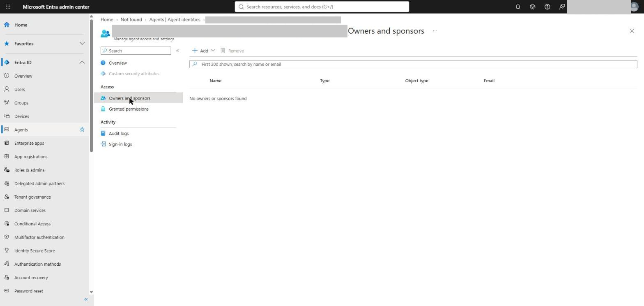Open the Add dropdown
The width and height of the screenshot is (644, 306).
point(204,51)
